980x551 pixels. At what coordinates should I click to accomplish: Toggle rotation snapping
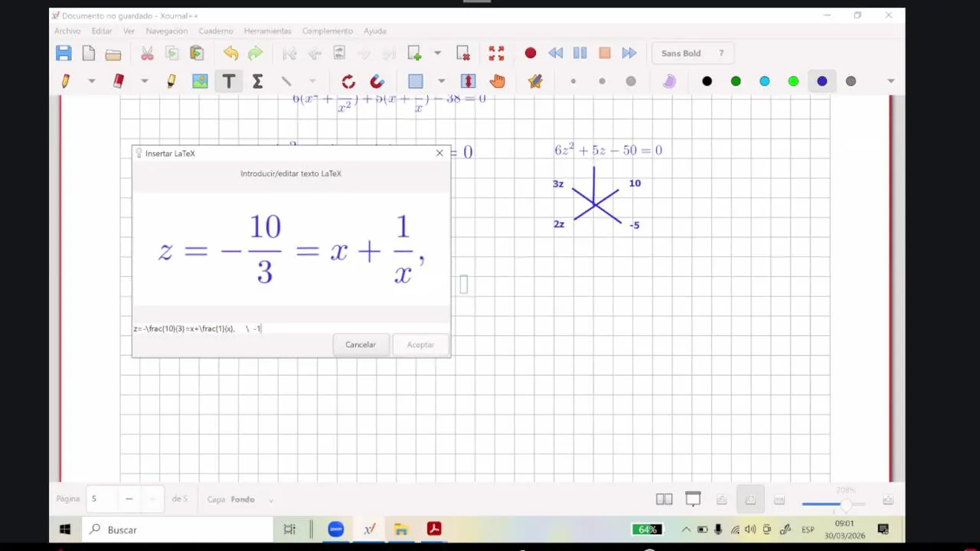pyautogui.click(x=348, y=81)
